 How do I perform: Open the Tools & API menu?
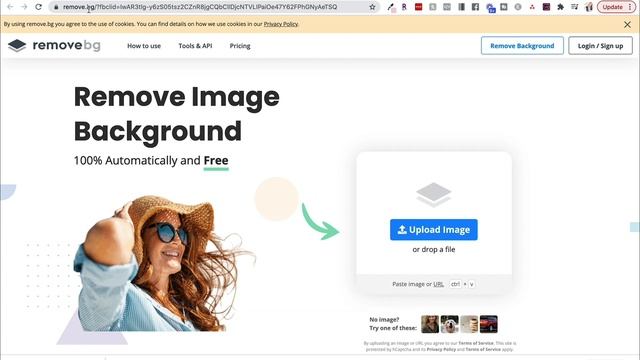tap(195, 46)
